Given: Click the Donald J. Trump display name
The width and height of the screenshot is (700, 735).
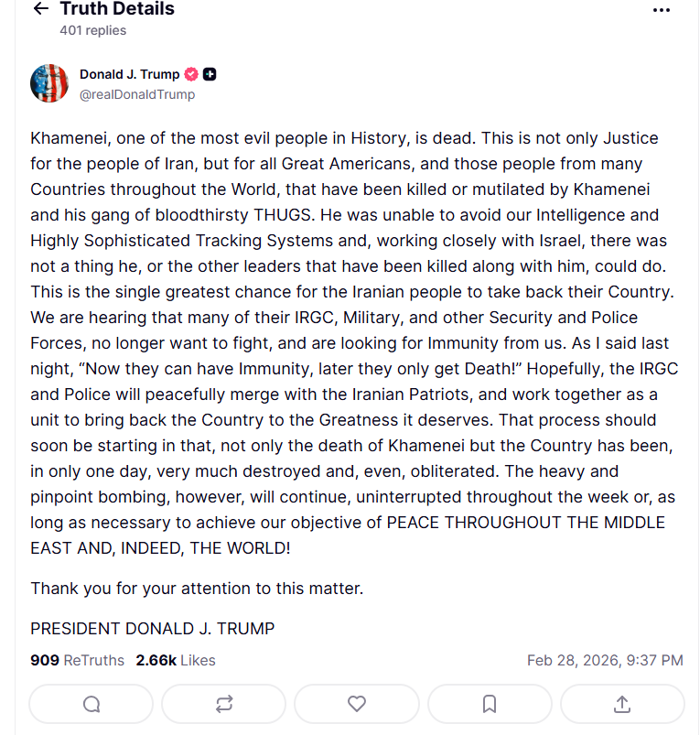Looking at the screenshot, I should click(129, 74).
